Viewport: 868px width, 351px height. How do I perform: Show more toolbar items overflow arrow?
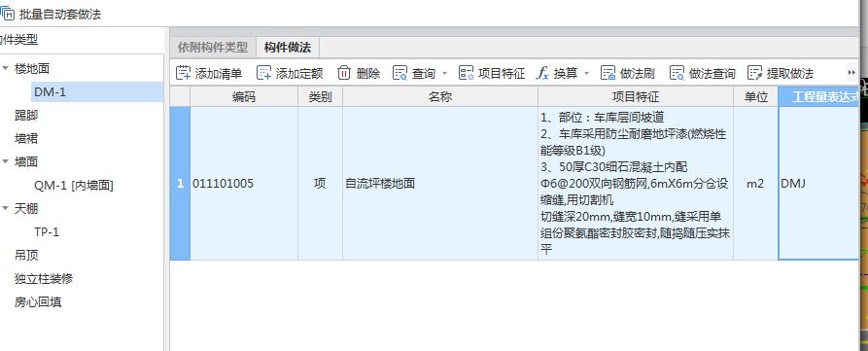point(851,73)
